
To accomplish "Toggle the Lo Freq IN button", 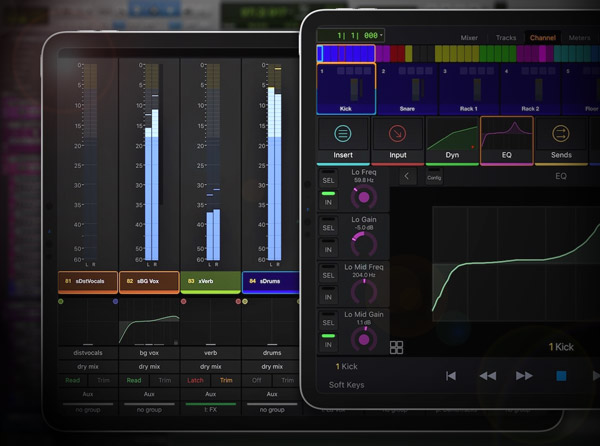I will 328,200.
